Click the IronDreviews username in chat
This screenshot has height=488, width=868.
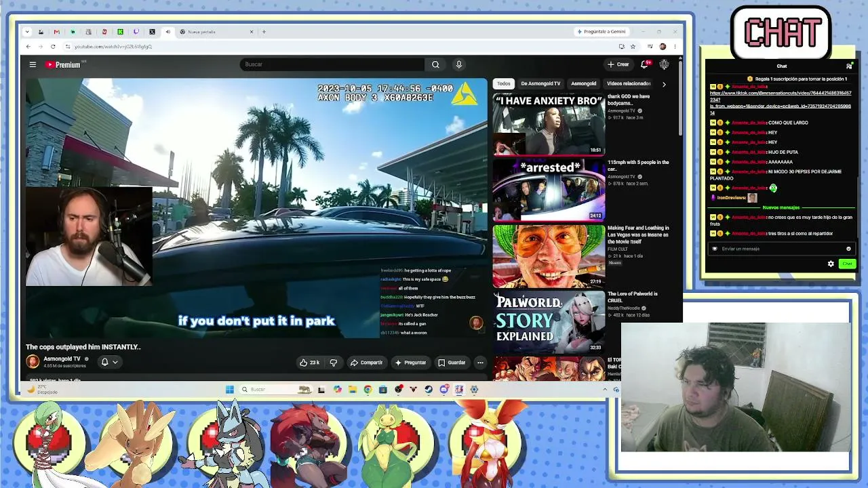click(x=732, y=198)
